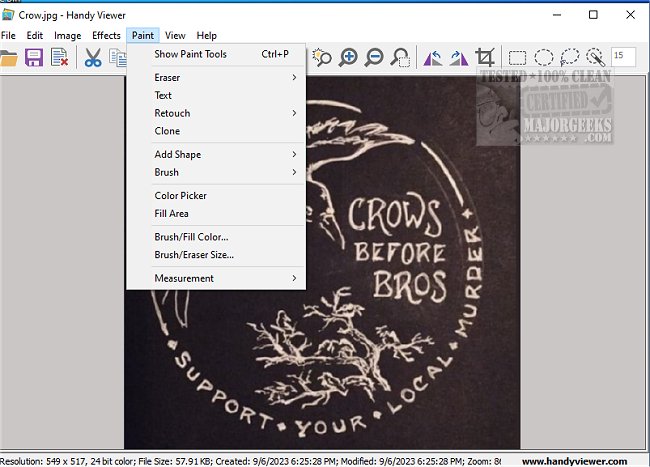Click the Cut scissors icon
The width and height of the screenshot is (650, 467).
[92, 58]
